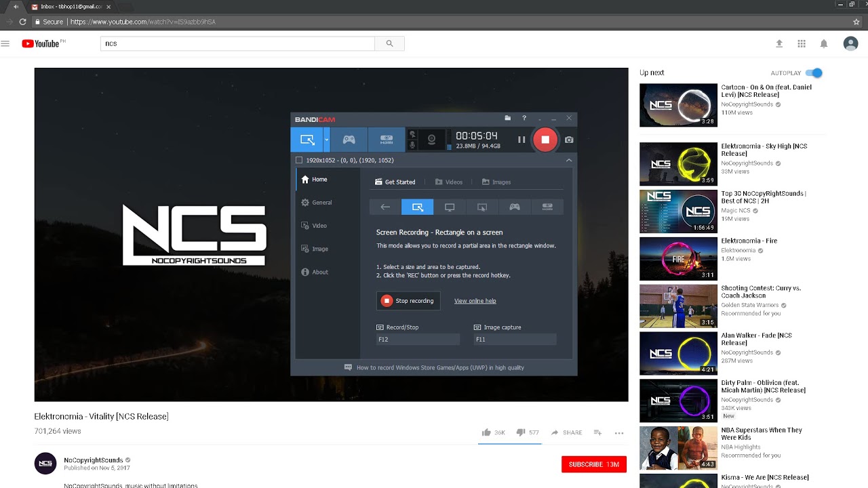Open View online help link
The width and height of the screenshot is (868, 488).
[x=475, y=301]
